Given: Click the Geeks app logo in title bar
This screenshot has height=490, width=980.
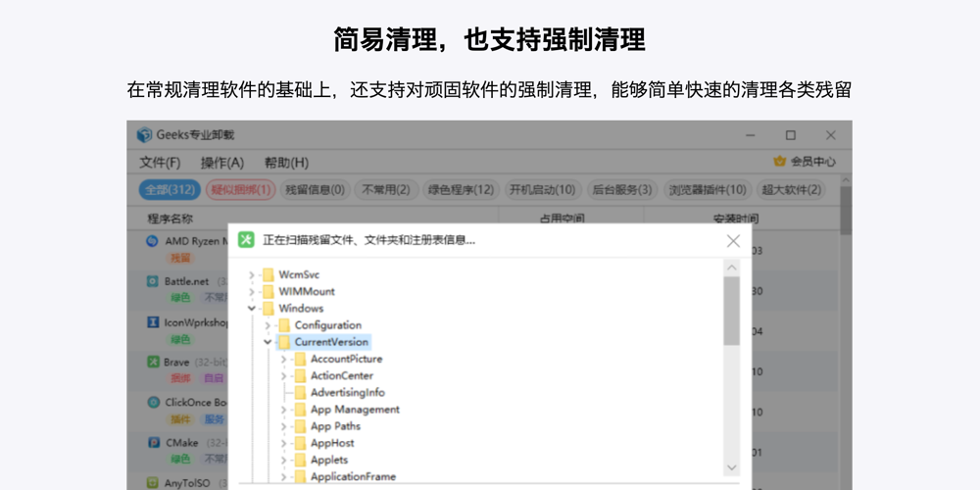Looking at the screenshot, I should pos(144,135).
